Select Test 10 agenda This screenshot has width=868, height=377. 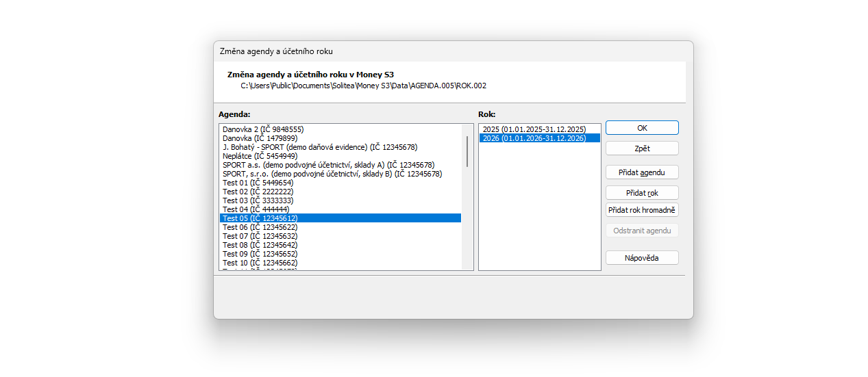[x=340, y=263]
